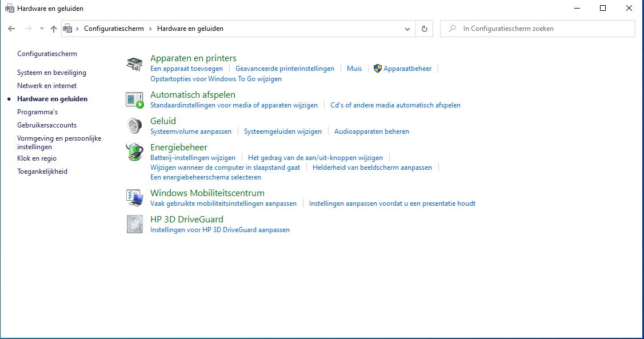
Task: Click Standaardinstellingen voor media of apparaten wijzigen
Action: coord(234,105)
